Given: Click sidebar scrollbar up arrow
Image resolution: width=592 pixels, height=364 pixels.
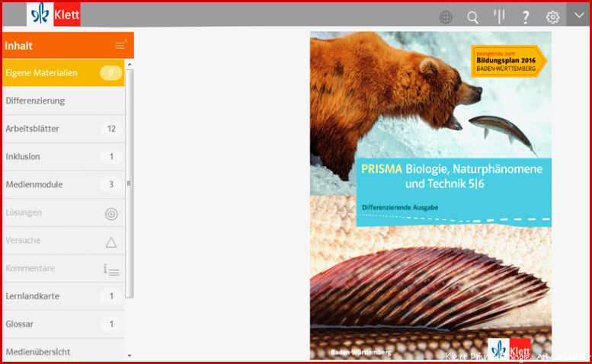Looking at the screenshot, I should point(130,65).
